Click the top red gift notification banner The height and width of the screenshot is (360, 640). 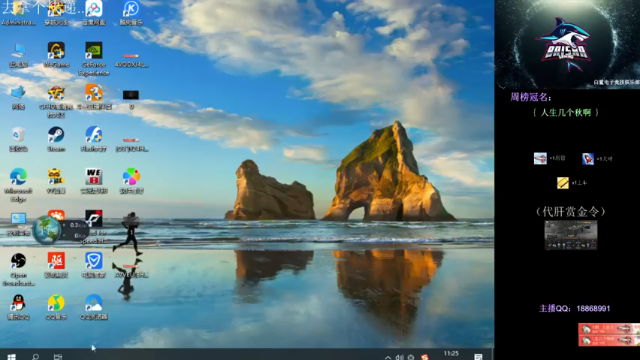tap(609, 329)
